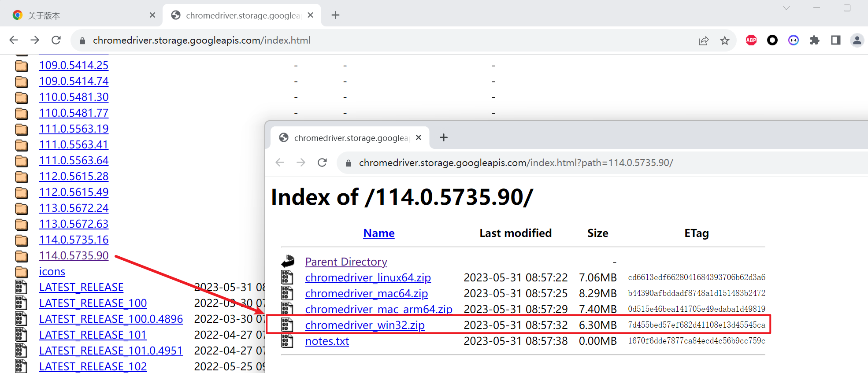Viewport: 868px width, 373px height.
Task: Open the icons folder link
Action: point(52,271)
